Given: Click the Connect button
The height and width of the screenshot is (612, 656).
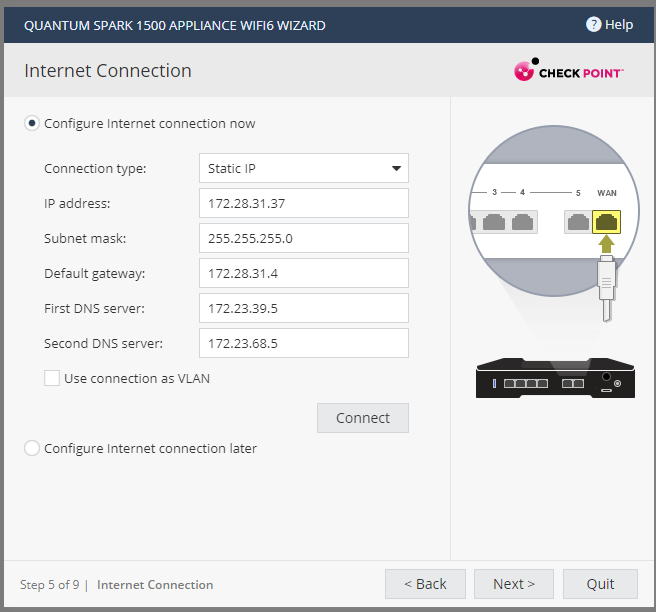Looking at the screenshot, I should pyautogui.click(x=363, y=418).
